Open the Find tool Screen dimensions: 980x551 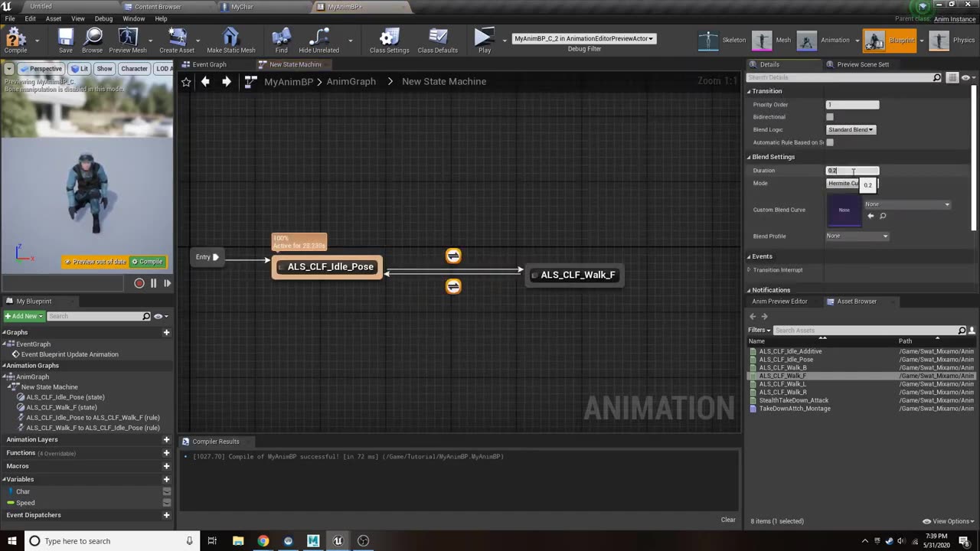click(x=281, y=41)
